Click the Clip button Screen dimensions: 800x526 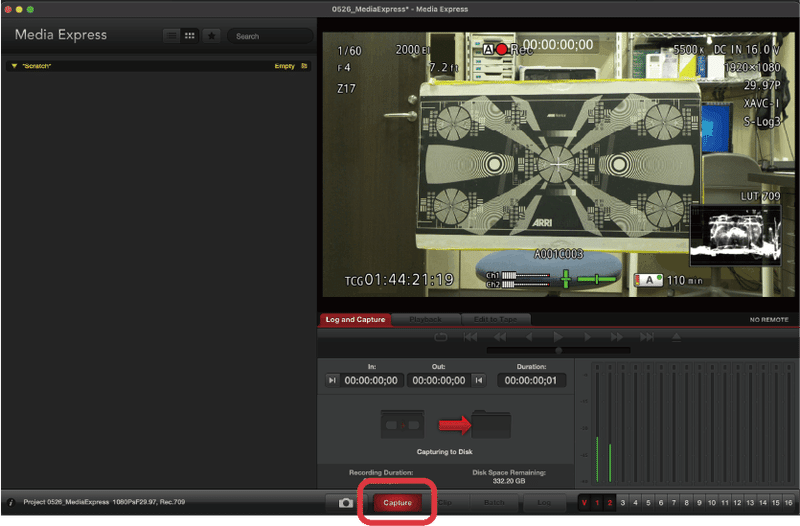tap(445, 503)
